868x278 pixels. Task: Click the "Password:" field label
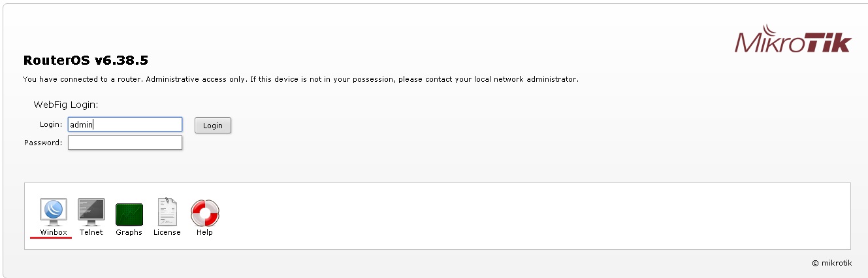[43, 143]
